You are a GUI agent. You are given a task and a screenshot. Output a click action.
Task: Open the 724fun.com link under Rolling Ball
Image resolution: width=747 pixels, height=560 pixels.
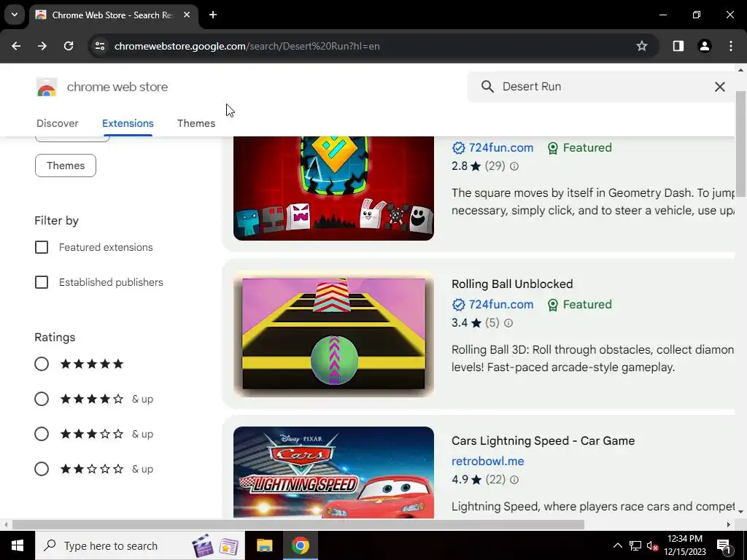tap(500, 305)
